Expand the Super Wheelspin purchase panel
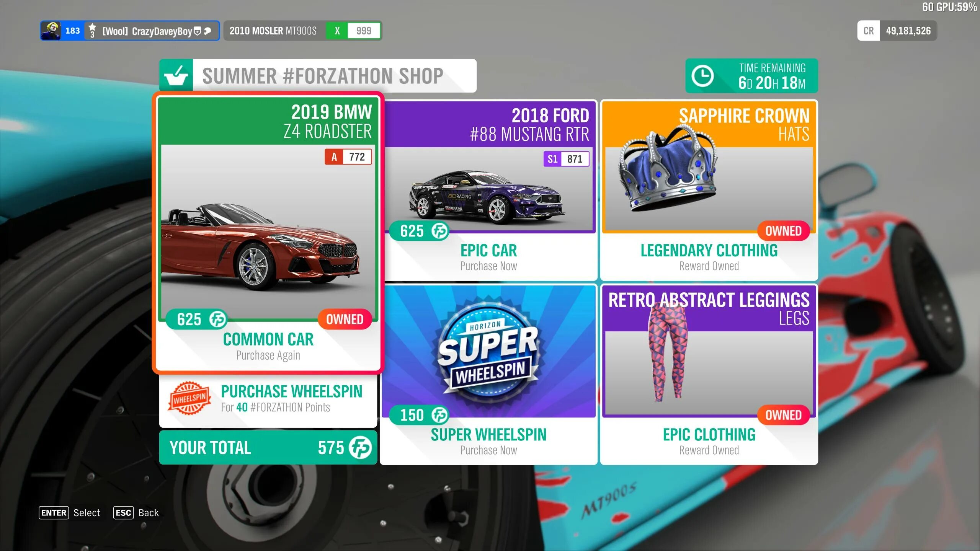 pos(488,373)
